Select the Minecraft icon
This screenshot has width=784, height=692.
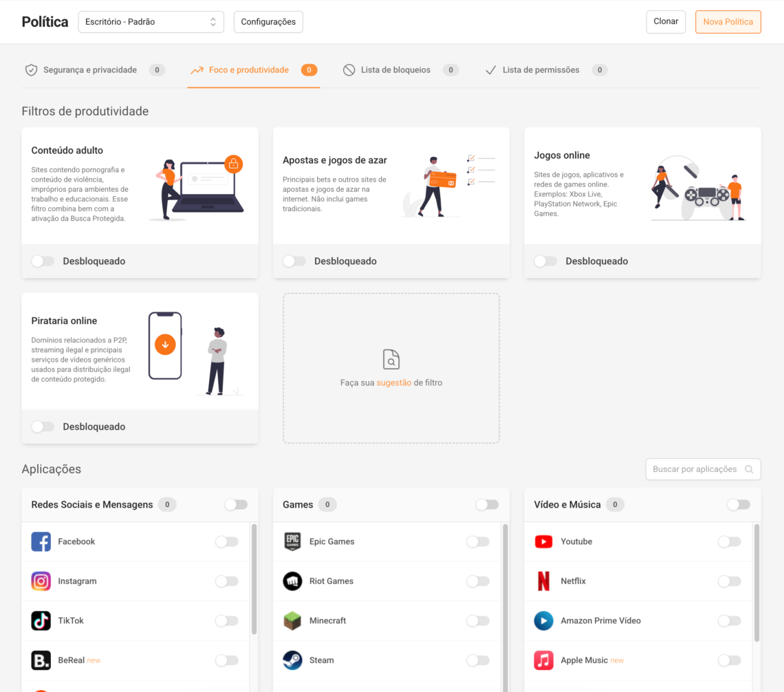pos(292,620)
